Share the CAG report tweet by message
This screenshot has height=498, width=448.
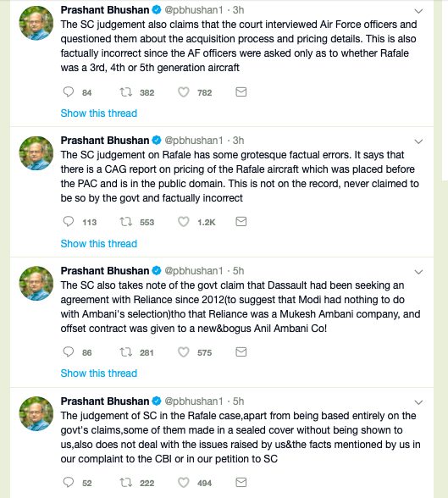coord(241,221)
